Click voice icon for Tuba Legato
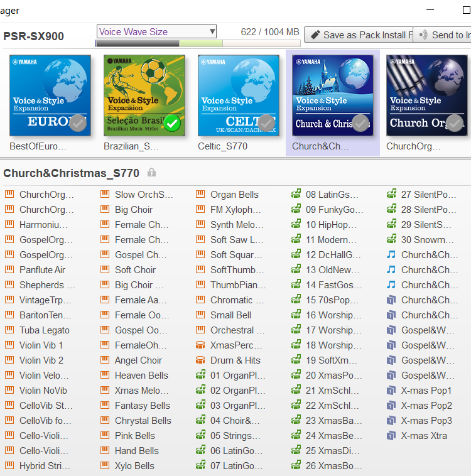471x476 pixels. point(9,330)
